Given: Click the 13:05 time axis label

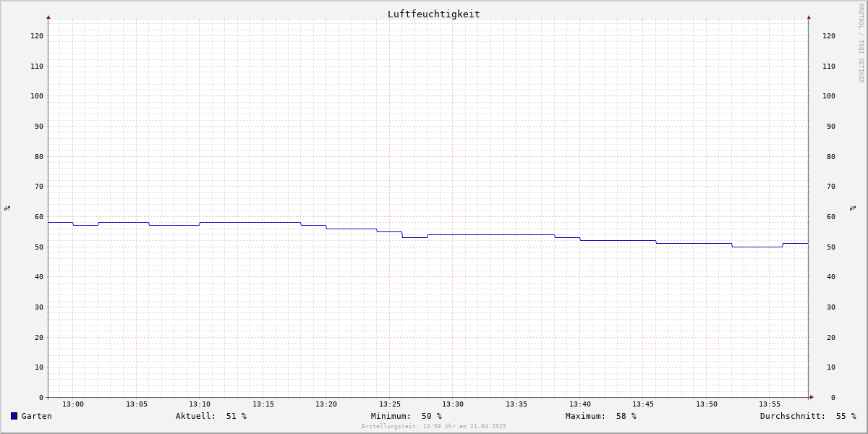Looking at the screenshot, I should [137, 404].
